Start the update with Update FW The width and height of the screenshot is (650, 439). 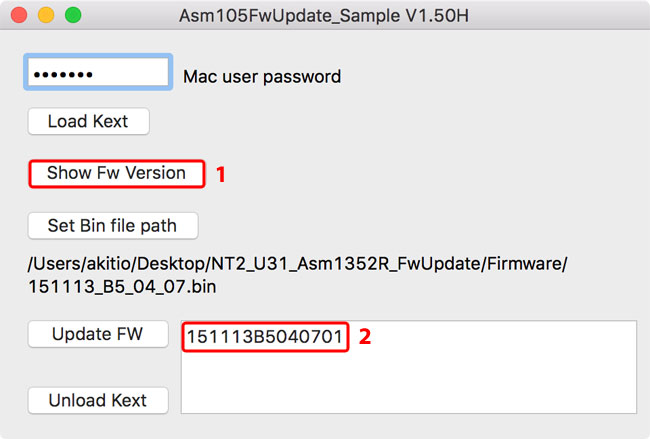[97, 333]
